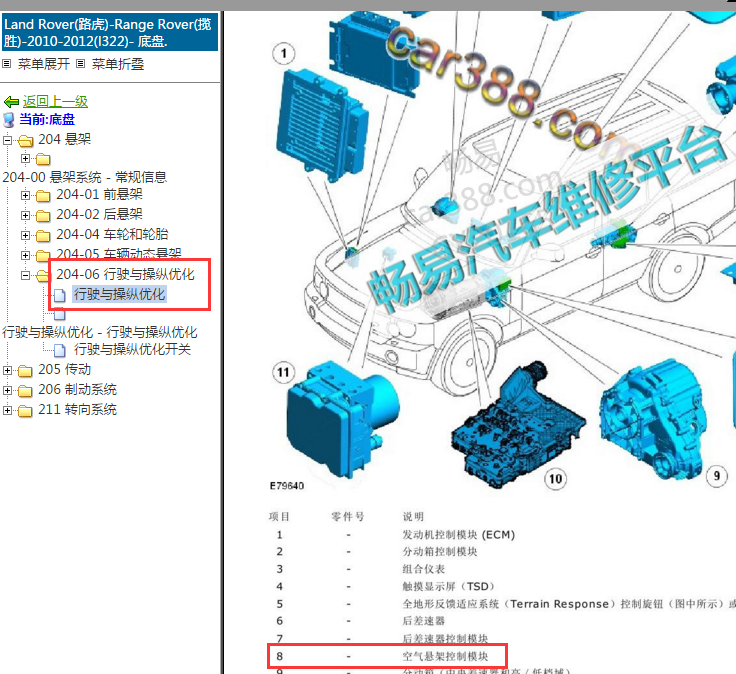The height and width of the screenshot is (674, 736).
Task: Click 菜单折叠 to collapse the menu
Action: click(x=117, y=64)
